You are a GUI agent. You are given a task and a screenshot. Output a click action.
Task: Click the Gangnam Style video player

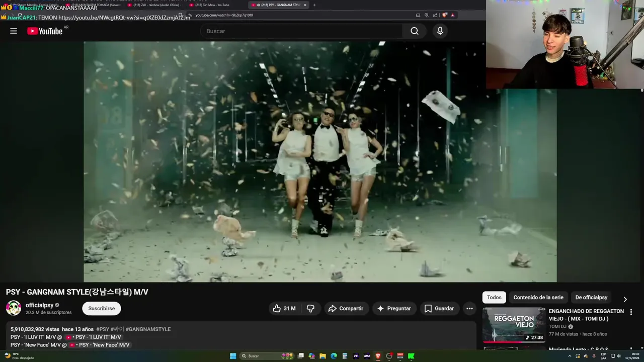320,162
